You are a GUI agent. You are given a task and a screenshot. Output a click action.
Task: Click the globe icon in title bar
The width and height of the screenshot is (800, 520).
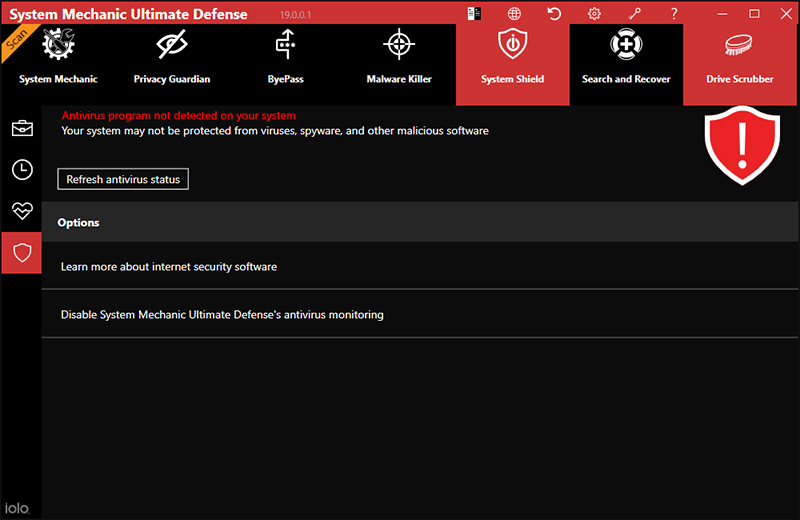pos(514,14)
